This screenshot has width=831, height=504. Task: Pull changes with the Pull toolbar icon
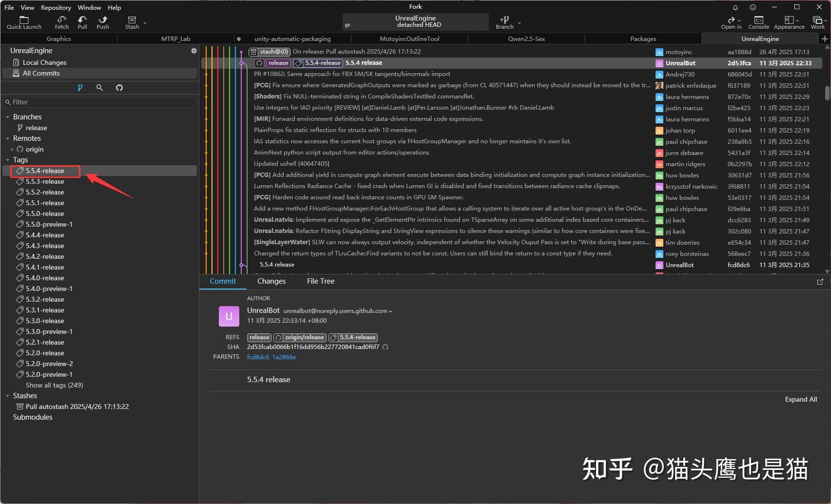tap(81, 21)
